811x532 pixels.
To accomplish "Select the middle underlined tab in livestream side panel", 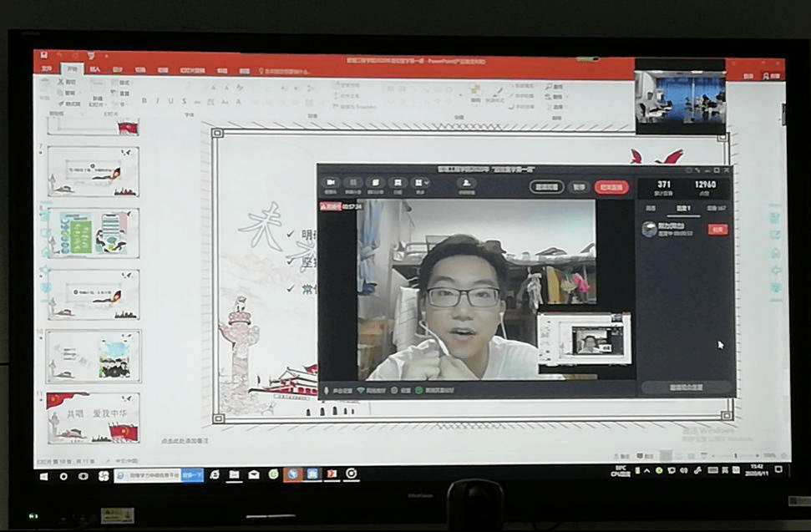I will tap(683, 208).
